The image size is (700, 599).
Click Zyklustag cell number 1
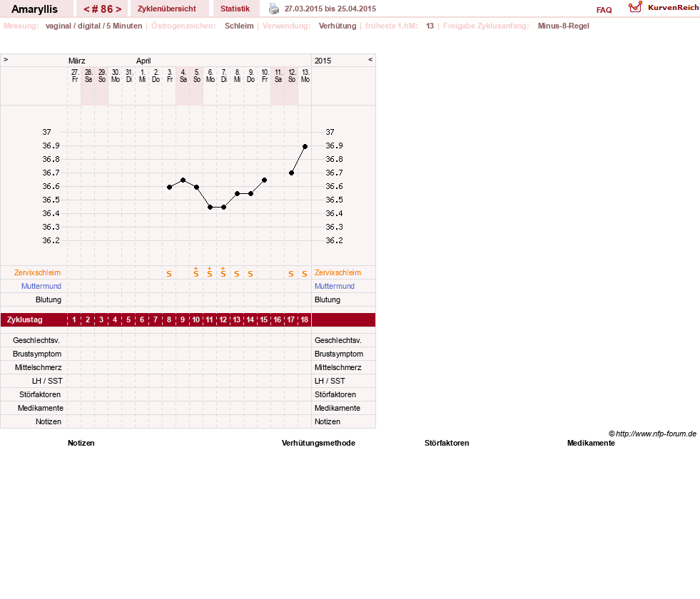(74, 319)
